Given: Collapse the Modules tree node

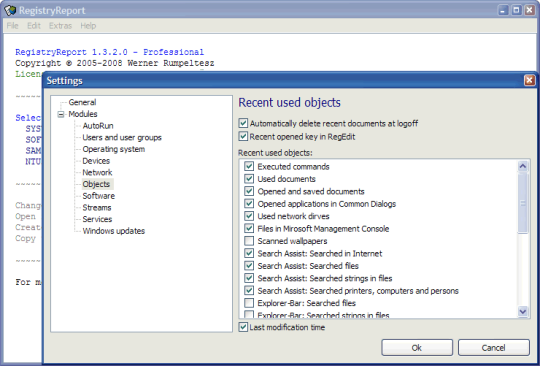Looking at the screenshot, I should (61, 114).
